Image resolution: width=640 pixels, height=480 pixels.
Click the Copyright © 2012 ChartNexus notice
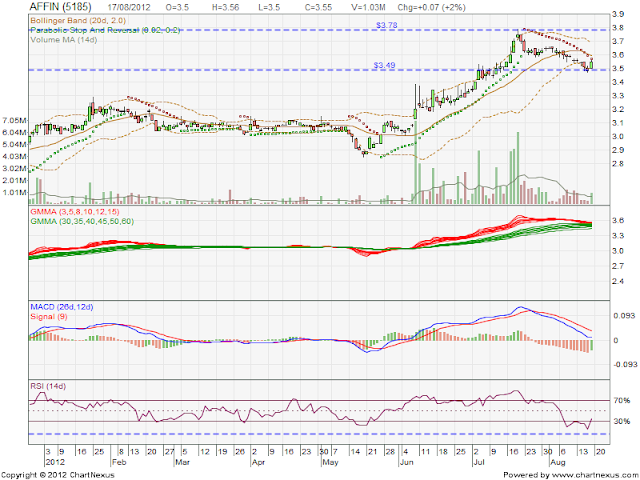58,475
